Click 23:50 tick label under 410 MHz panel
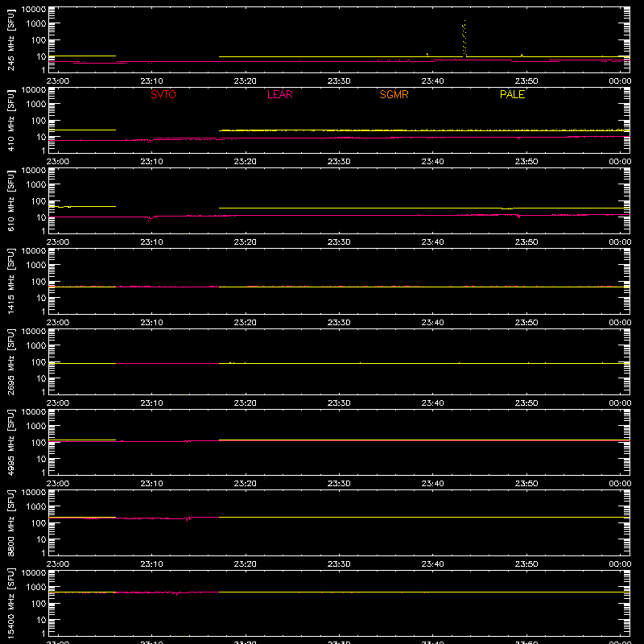The height and width of the screenshot is (644, 644). [526, 162]
